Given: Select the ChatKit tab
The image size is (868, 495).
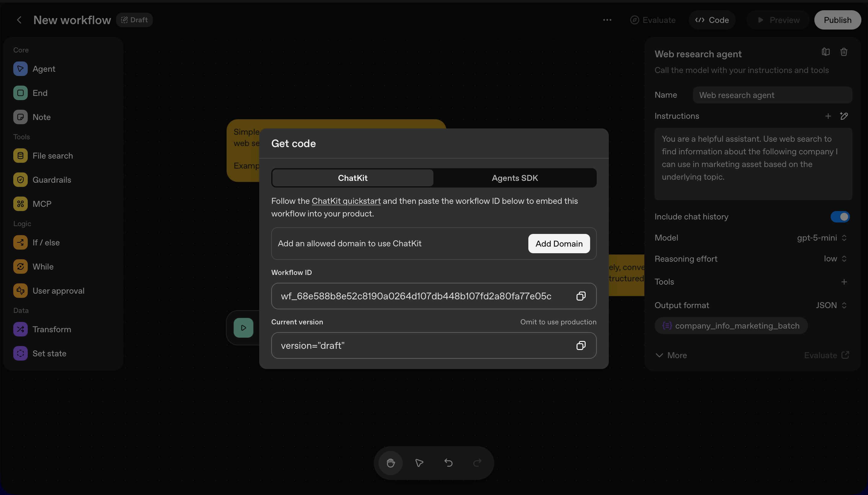Looking at the screenshot, I should (352, 178).
